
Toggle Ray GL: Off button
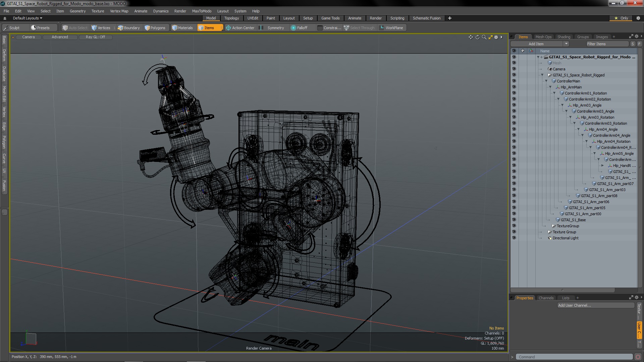[95, 37]
